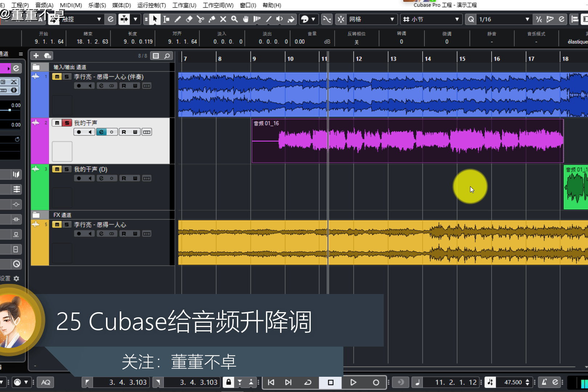Image resolution: width=588 pixels, height=392 pixels.
Task: Open the MIDI(M) menu
Action: coord(70,5)
